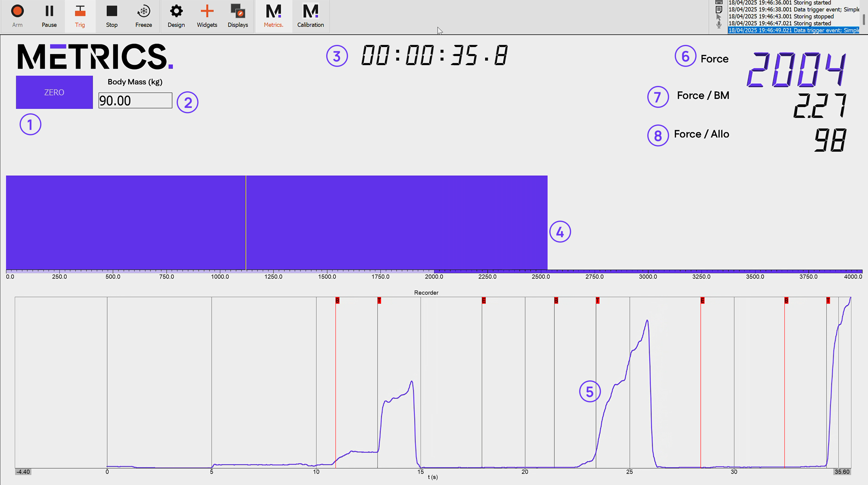Click the purple ZERO button

(54, 92)
